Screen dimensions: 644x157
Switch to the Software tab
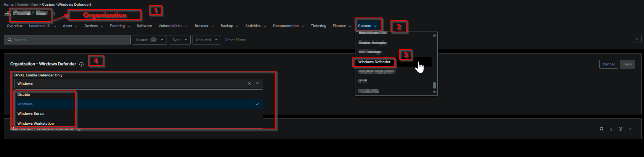[x=144, y=26]
